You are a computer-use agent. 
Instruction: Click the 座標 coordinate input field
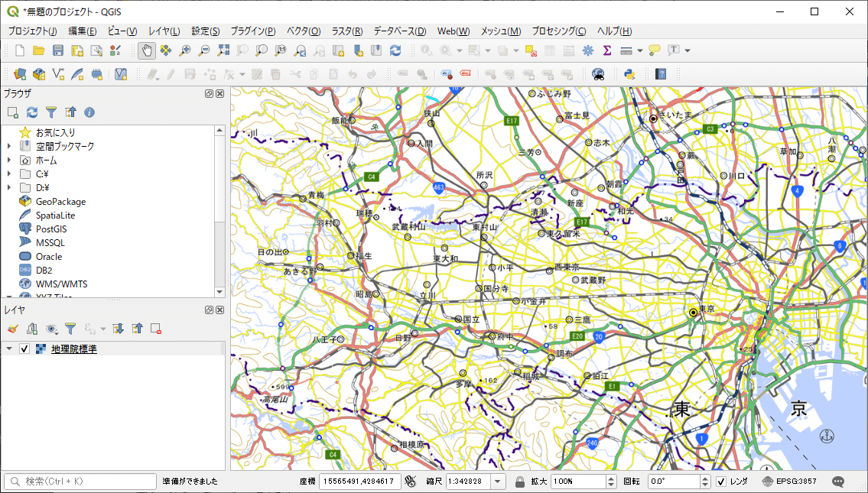(360, 482)
